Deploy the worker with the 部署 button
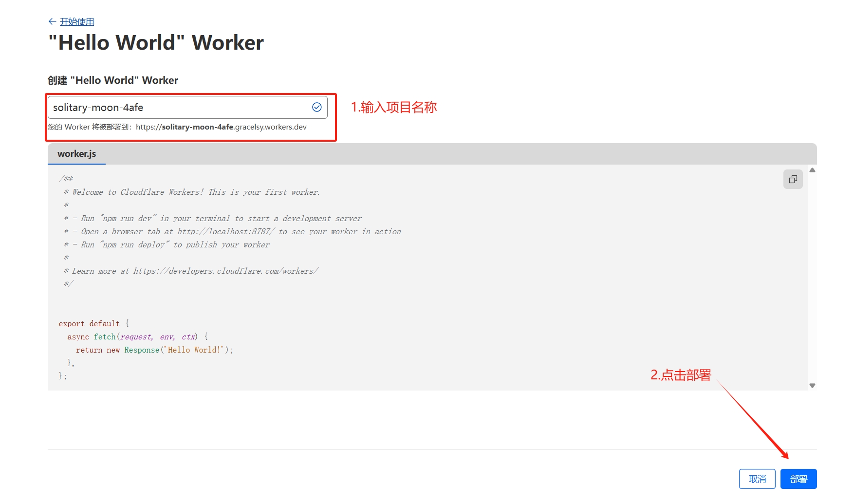Image resolution: width=854 pixels, height=504 pixels. click(798, 479)
